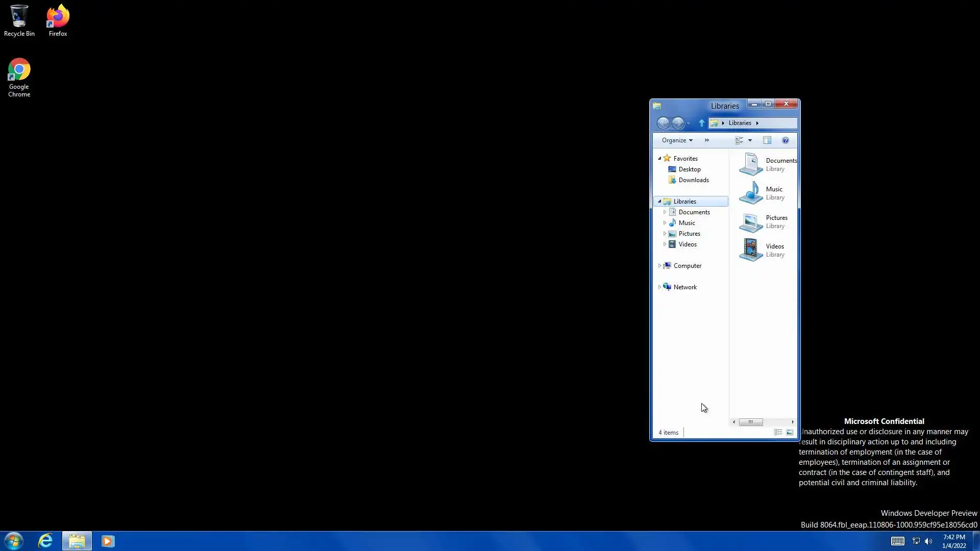Select Network in the navigation pane
This screenshot has height=551, width=980.
[x=684, y=287]
